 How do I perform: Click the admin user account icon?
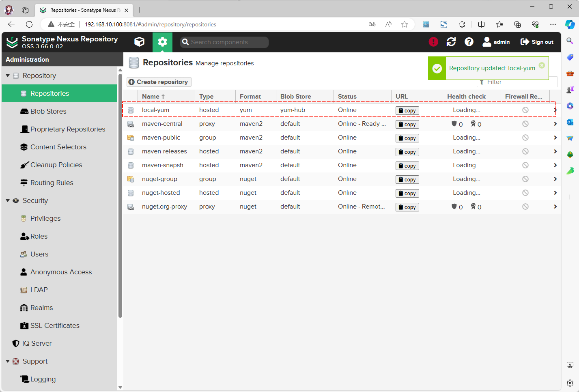(487, 42)
